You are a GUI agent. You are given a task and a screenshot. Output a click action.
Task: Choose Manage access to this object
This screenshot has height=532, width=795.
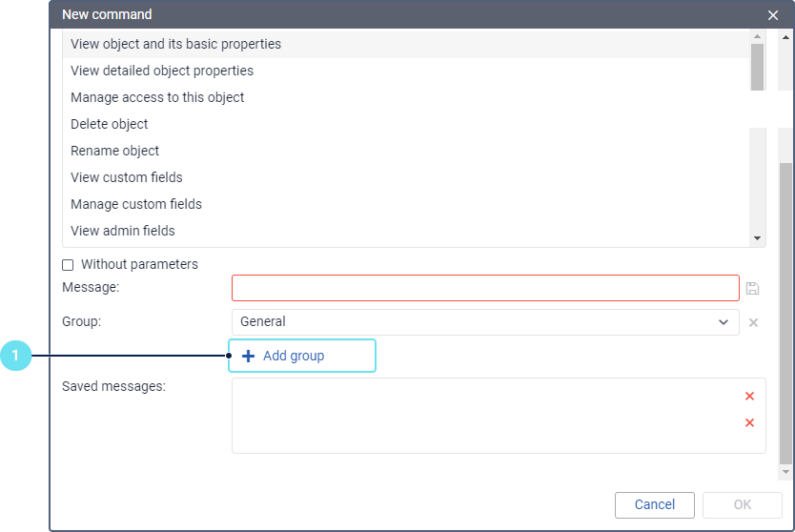[x=157, y=97]
